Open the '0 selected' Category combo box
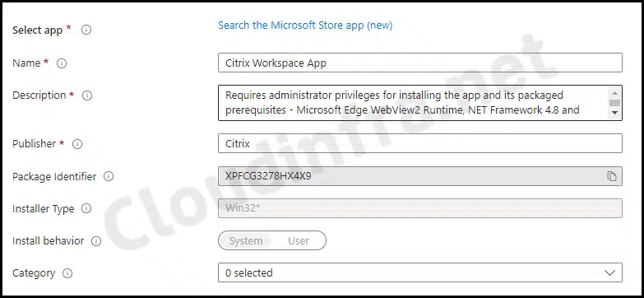Viewport: 644px width, 298px height. click(x=420, y=273)
